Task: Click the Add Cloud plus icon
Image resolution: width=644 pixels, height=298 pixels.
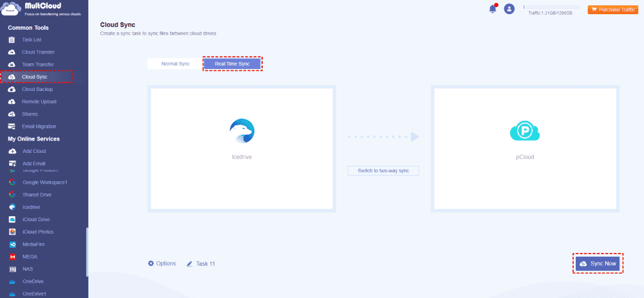Action: [x=12, y=151]
